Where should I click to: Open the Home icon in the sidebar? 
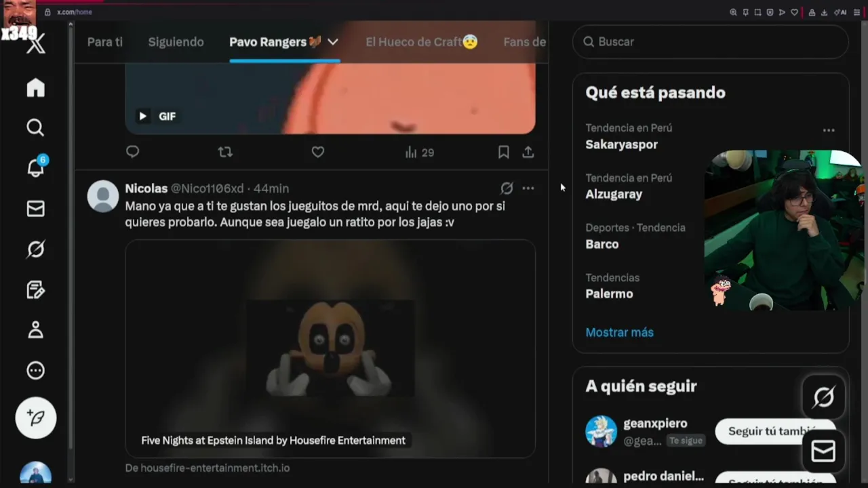point(35,87)
